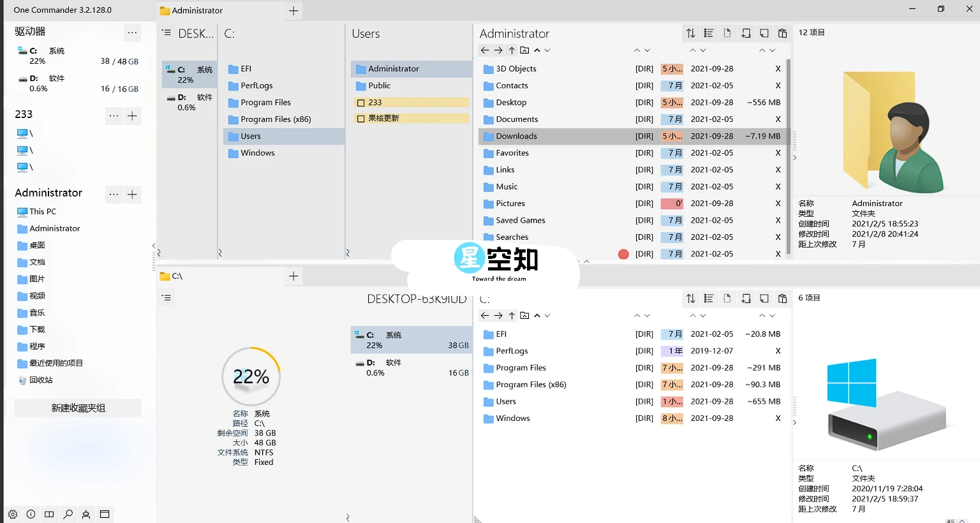Open clipboard actions with the paste icon

pyautogui.click(x=783, y=33)
